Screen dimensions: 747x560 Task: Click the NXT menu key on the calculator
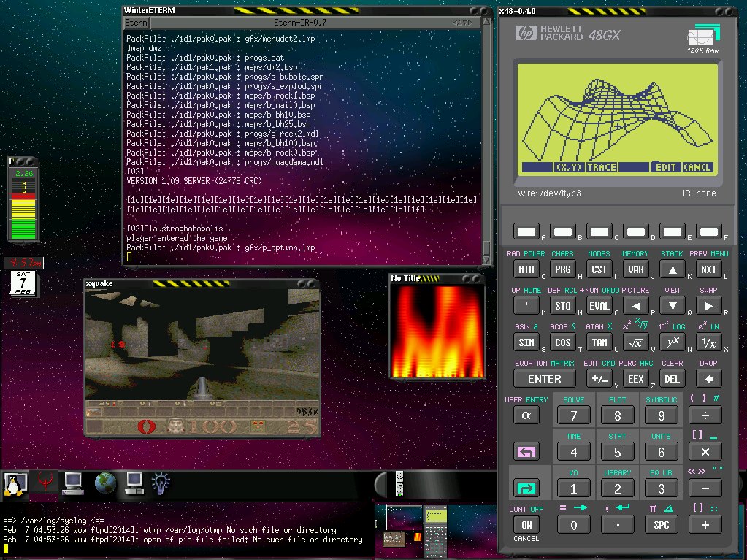[709, 269]
